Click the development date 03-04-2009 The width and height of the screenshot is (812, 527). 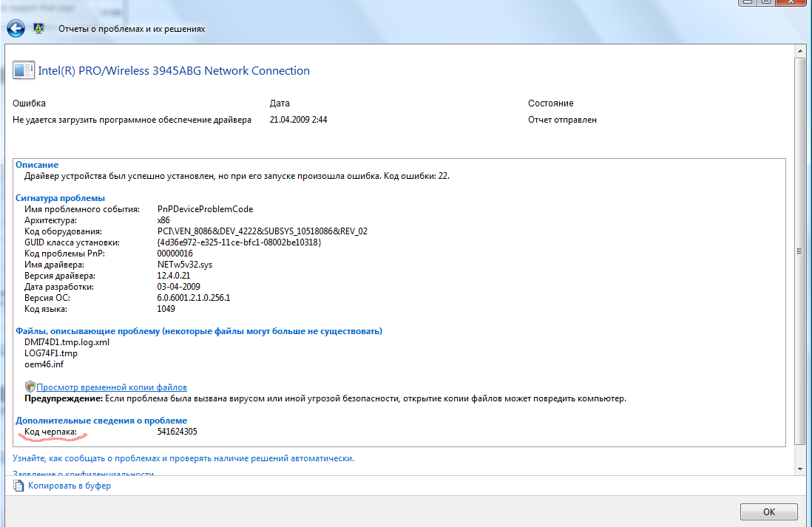point(179,287)
